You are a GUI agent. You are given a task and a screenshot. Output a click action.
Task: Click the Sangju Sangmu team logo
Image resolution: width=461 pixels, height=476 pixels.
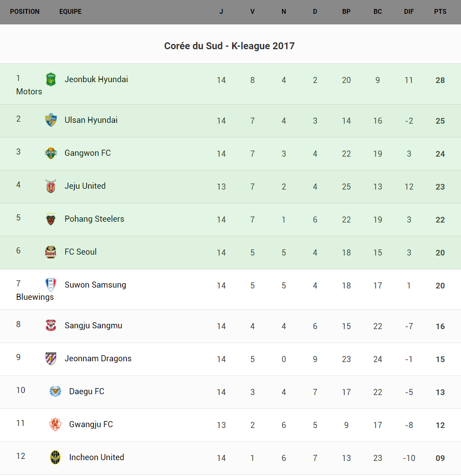(51, 325)
